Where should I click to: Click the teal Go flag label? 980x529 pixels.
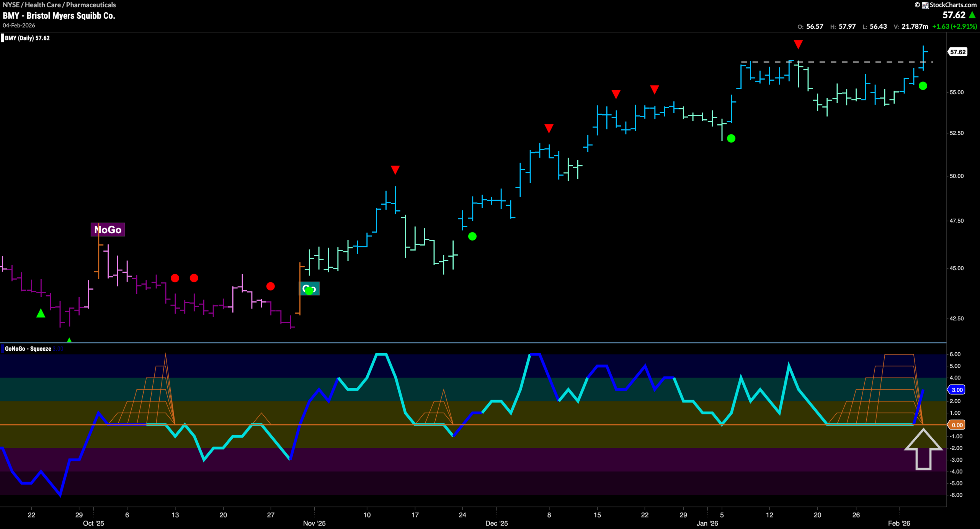pyautogui.click(x=309, y=289)
